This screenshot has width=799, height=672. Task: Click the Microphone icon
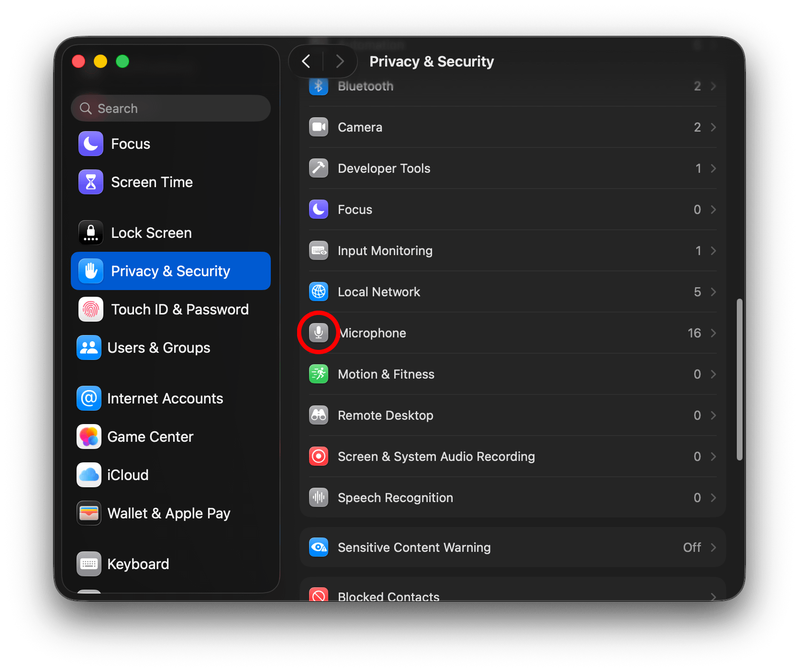(319, 333)
